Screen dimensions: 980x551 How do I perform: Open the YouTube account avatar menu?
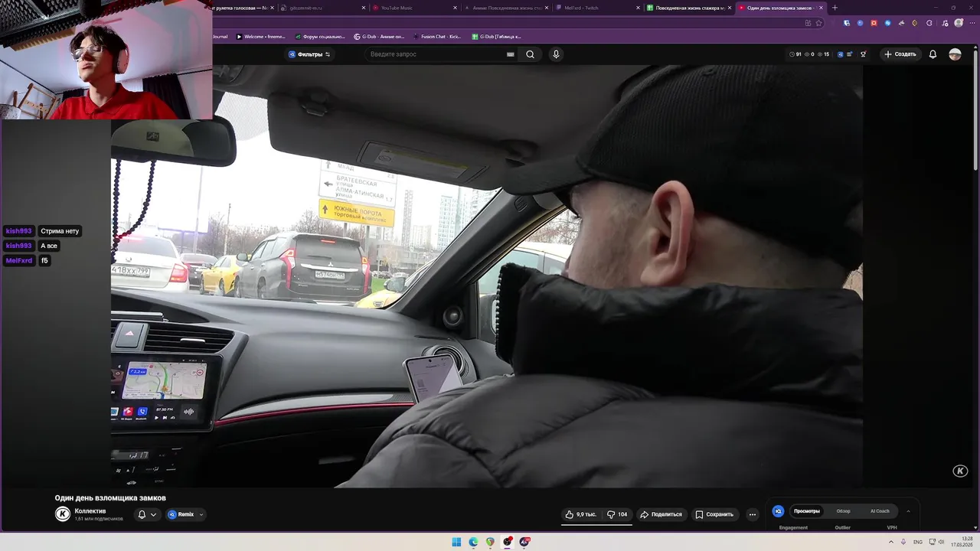point(955,54)
